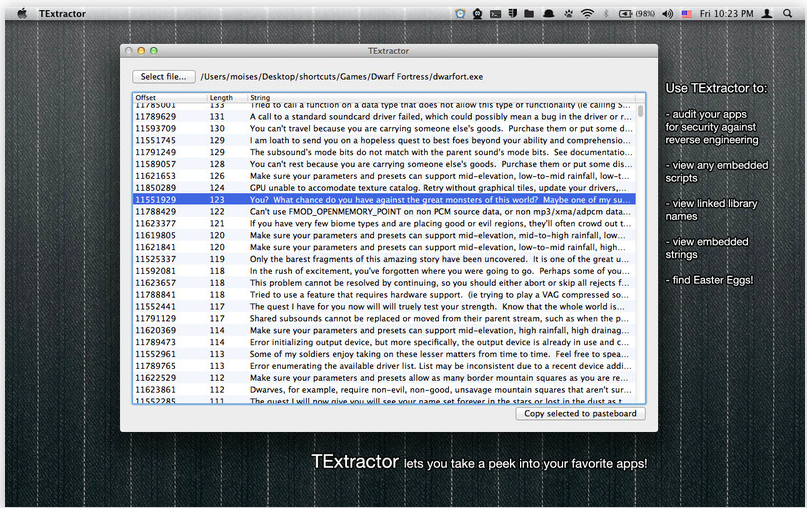Select row 'Dwarves, for example, require non-evil'

click(384, 390)
